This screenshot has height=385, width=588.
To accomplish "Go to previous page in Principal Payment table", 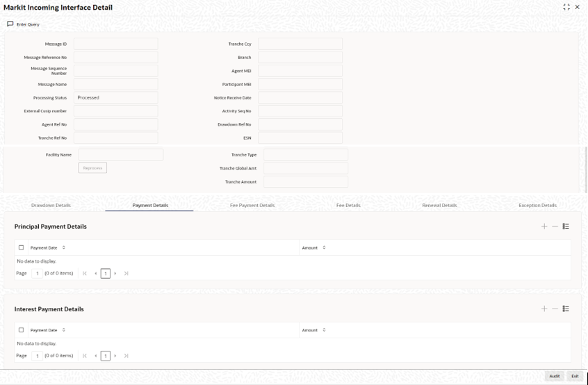I will [96, 273].
